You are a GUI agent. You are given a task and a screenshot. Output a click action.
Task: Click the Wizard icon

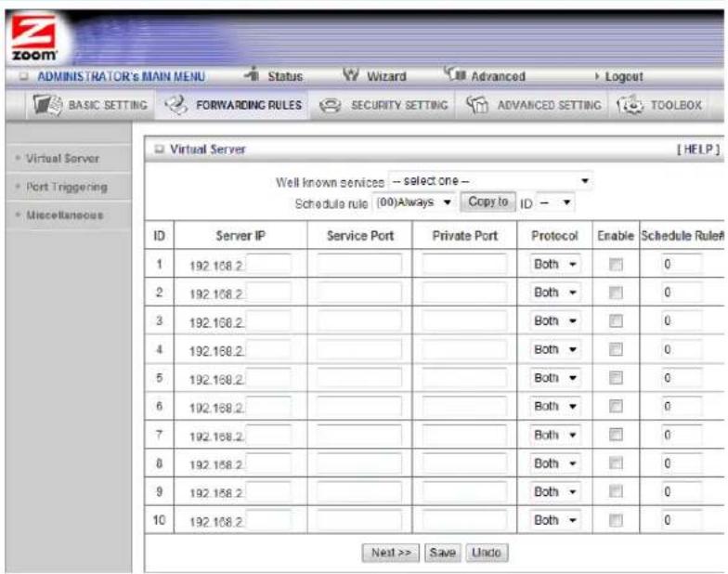pyautogui.click(x=351, y=74)
